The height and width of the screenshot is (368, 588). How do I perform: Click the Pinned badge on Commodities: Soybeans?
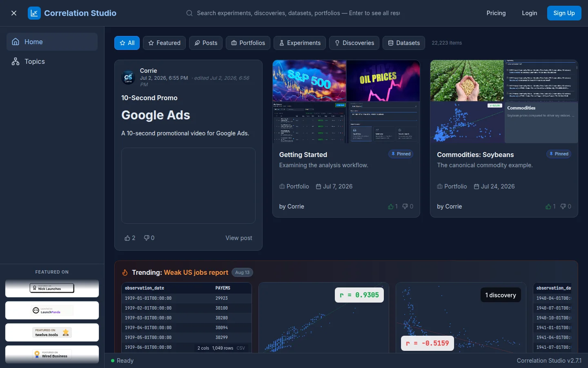point(559,154)
